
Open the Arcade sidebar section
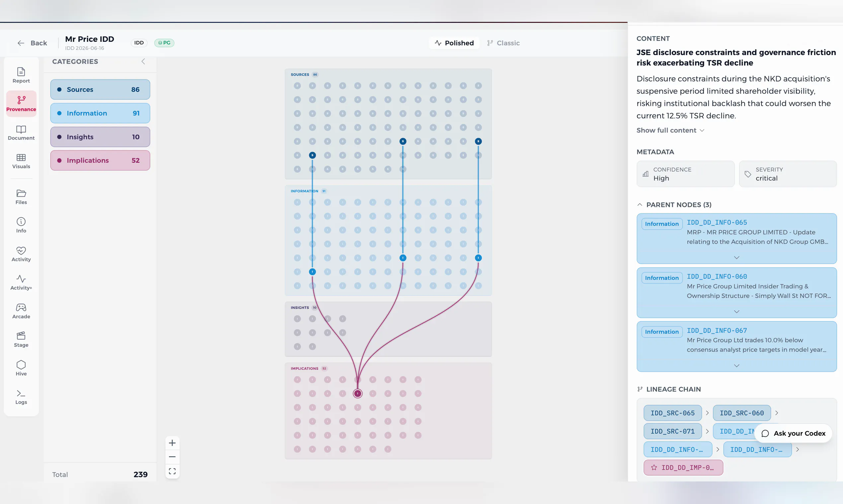21,311
